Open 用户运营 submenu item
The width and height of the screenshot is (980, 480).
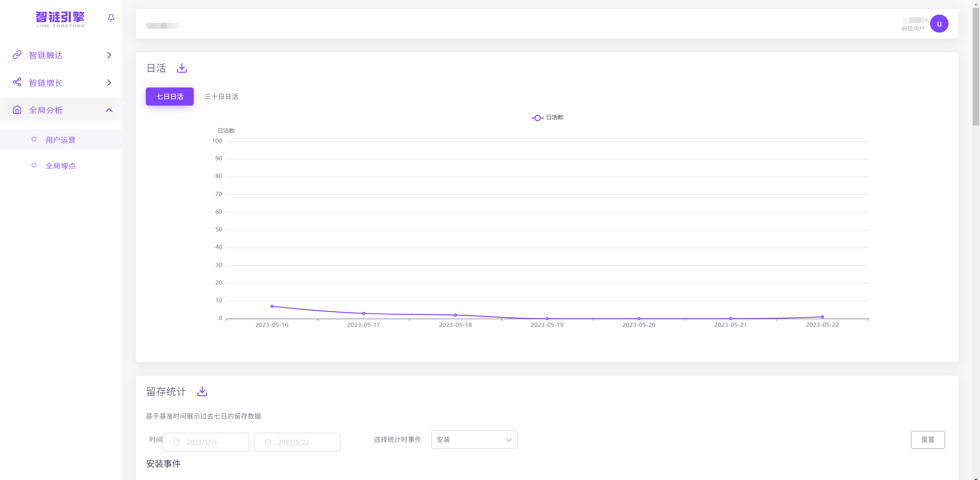[x=61, y=140]
